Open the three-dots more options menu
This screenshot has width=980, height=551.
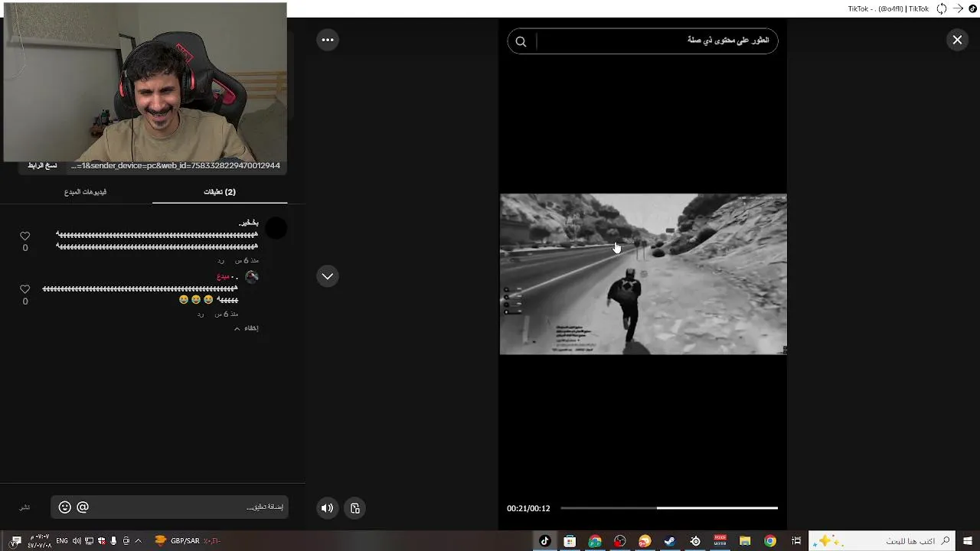click(328, 40)
